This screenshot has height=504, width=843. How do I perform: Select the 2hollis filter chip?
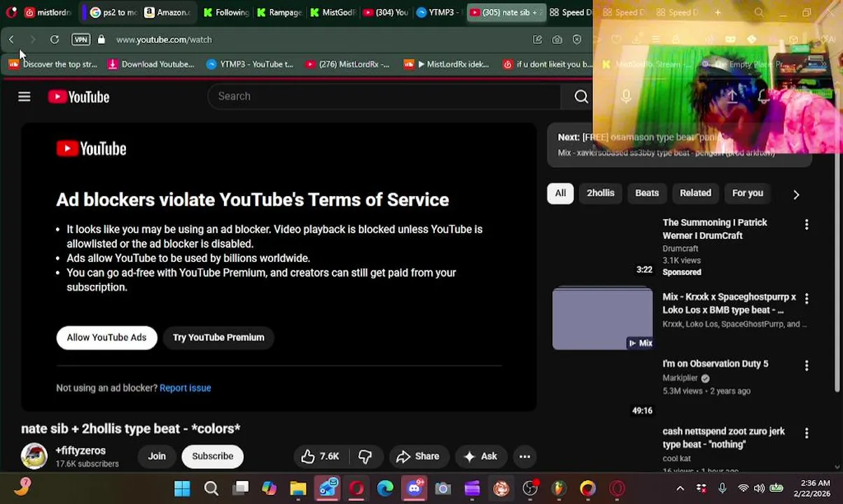(601, 193)
